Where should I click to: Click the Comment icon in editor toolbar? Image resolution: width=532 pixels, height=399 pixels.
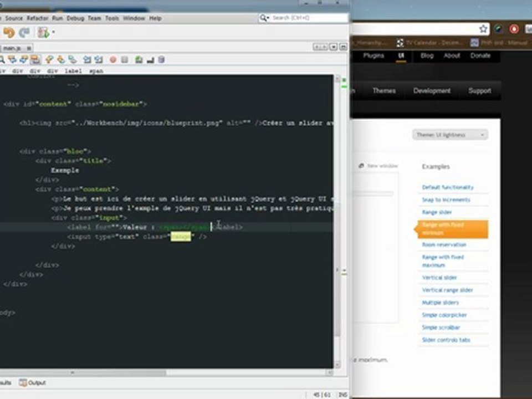(x=150, y=60)
